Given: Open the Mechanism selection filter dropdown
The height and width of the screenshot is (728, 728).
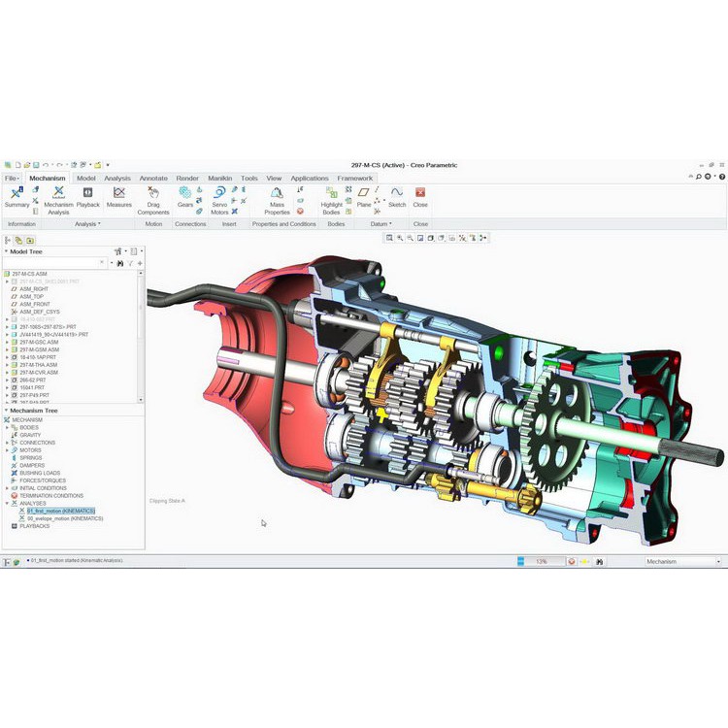Looking at the screenshot, I should tap(718, 561).
